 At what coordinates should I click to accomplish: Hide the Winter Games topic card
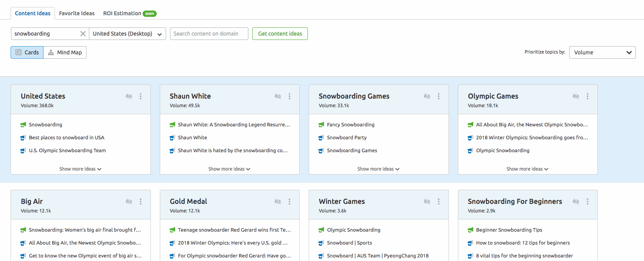(427, 202)
